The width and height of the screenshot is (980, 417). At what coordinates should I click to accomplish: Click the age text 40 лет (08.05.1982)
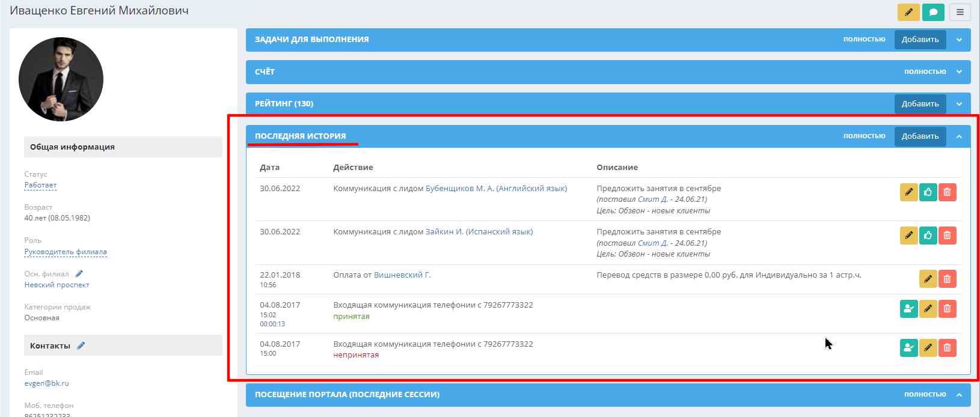pos(57,218)
